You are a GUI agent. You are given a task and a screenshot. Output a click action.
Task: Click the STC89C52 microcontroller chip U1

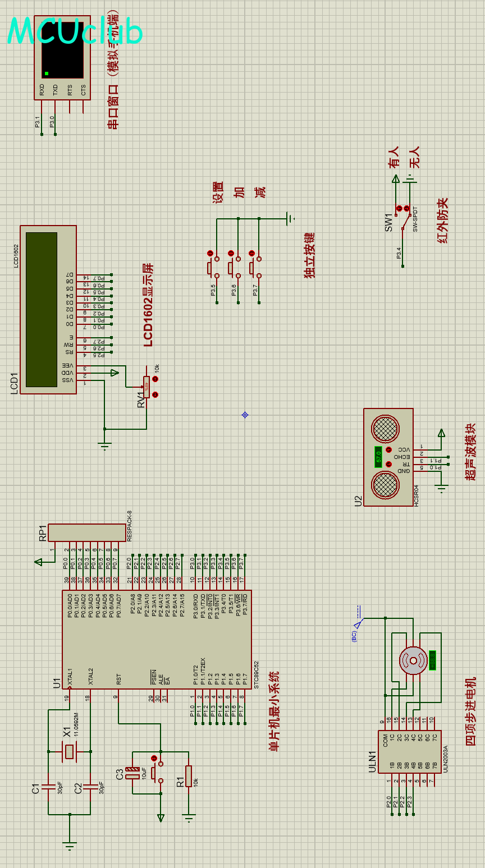[156, 640]
